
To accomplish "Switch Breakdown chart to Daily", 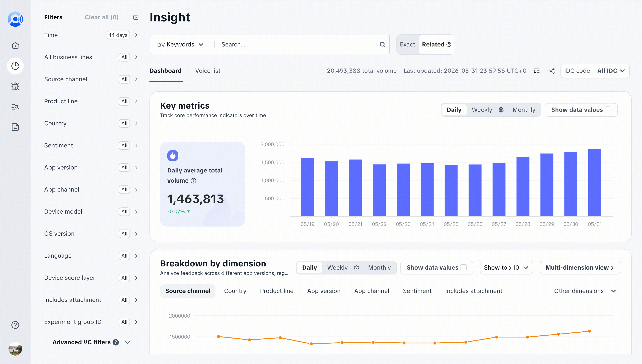I will (310, 267).
